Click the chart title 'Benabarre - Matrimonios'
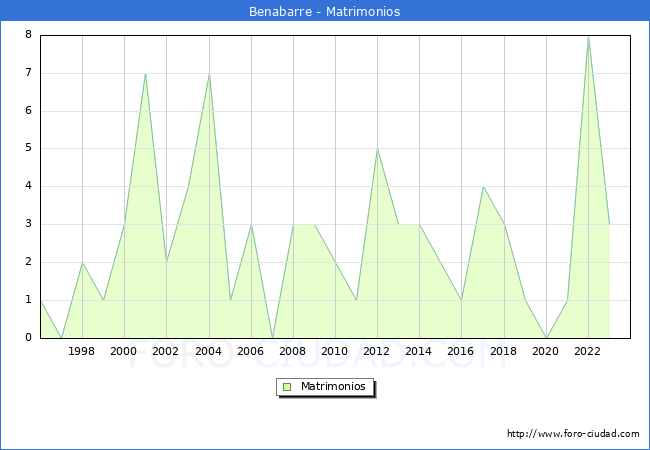This screenshot has height=450, width=650. pyautogui.click(x=325, y=11)
